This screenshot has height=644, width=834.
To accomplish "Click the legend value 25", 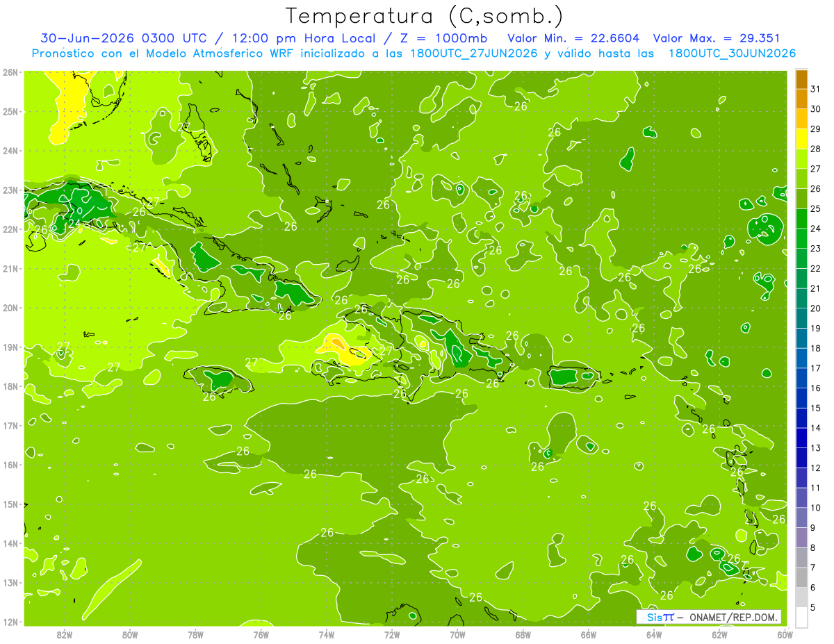I will [815, 208].
